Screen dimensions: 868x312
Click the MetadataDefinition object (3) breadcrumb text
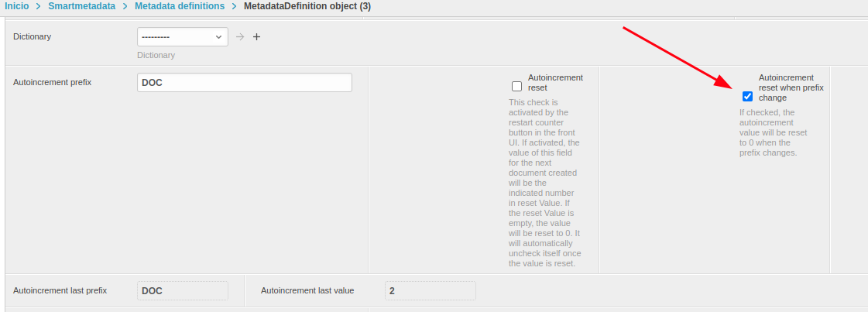click(x=307, y=6)
